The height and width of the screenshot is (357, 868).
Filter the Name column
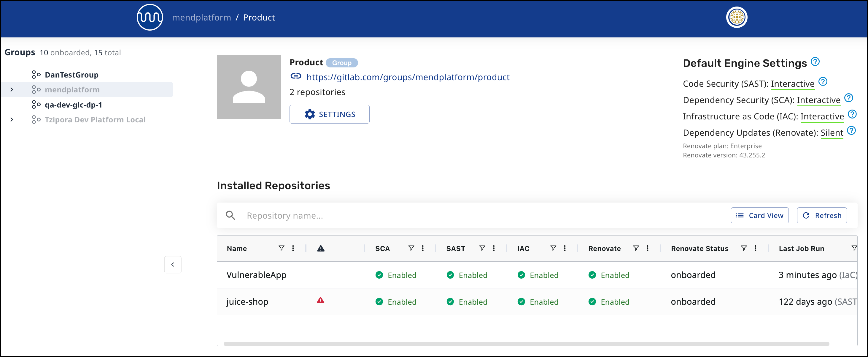(x=281, y=248)
